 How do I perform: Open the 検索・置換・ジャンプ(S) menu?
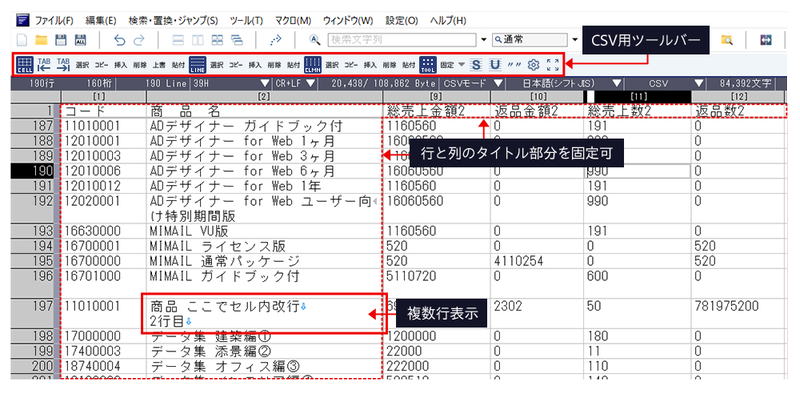click(173, 20)
